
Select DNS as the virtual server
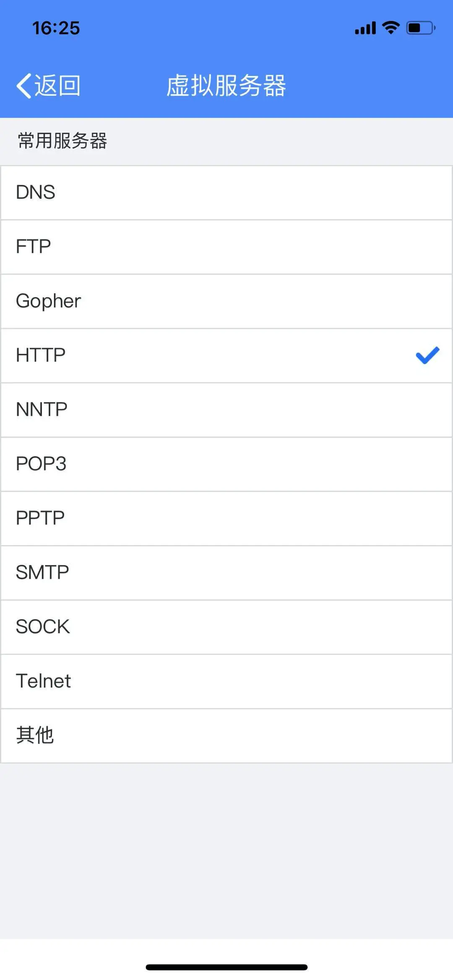point(226,193)
